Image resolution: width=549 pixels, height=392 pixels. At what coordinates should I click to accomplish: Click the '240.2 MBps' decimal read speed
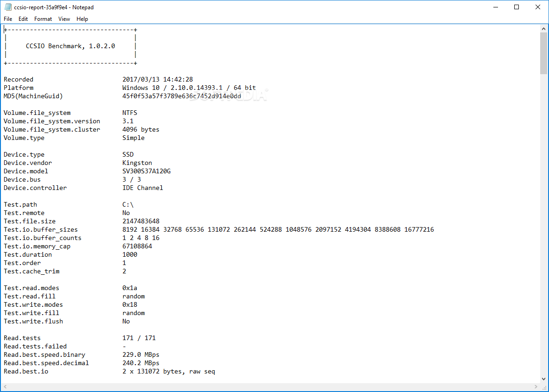(141, 363)
